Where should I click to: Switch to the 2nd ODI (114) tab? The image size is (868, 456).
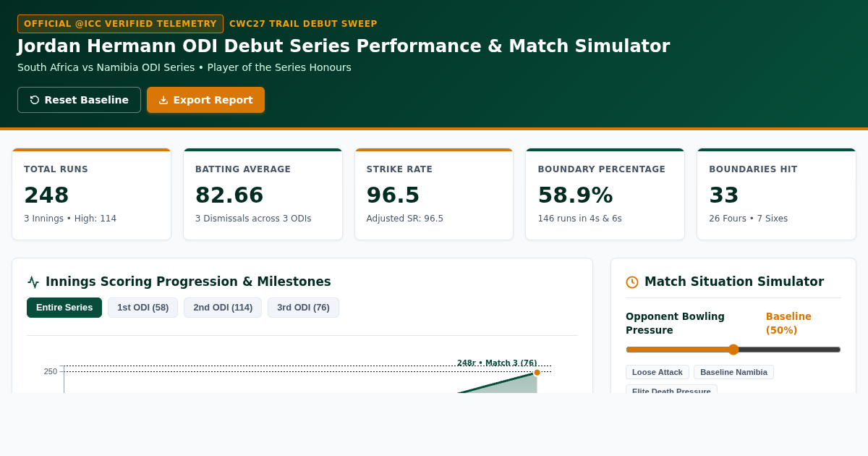click(223, 308)
